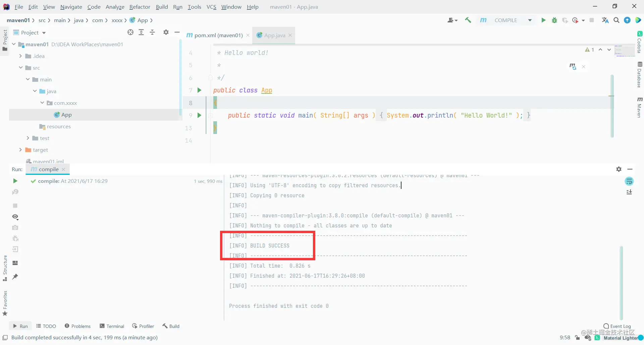Click the Build project hammer icon
The width and height of the screenshot is (644, 345).
pyautogui.click(x=468, y=20)
